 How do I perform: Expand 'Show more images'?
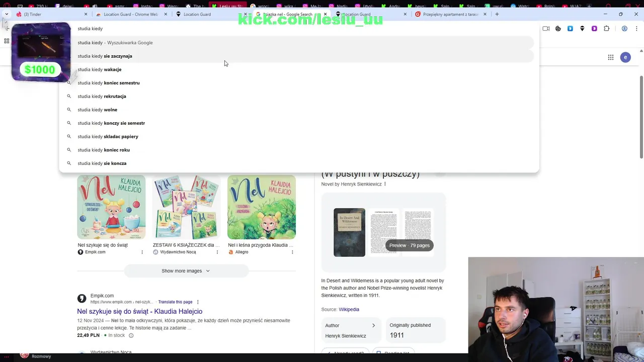[186, 271]
